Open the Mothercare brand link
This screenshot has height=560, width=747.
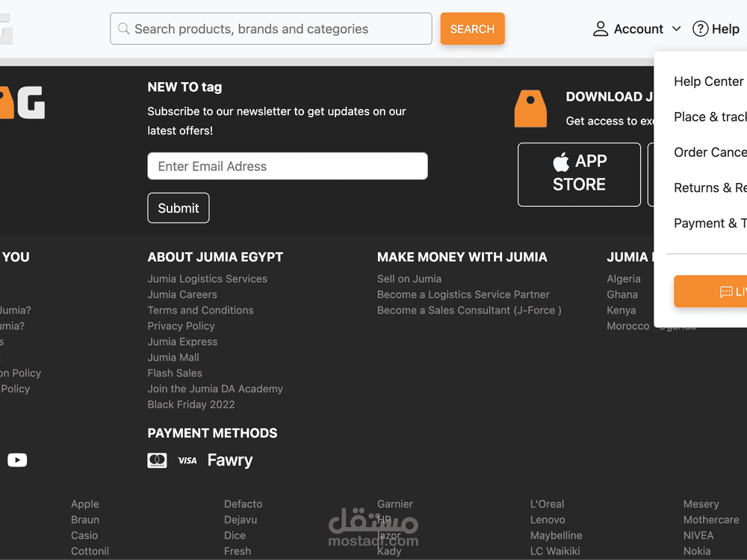(x=711, y=520)
